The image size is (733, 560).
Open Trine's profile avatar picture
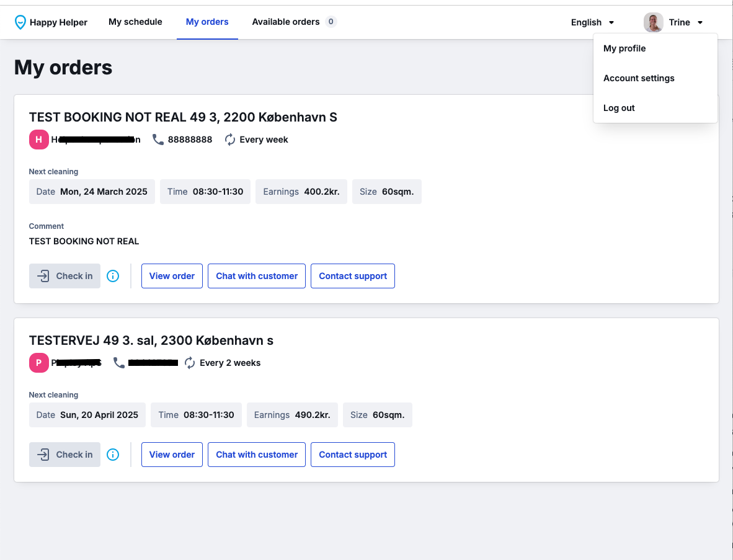[x=653, y=22]
